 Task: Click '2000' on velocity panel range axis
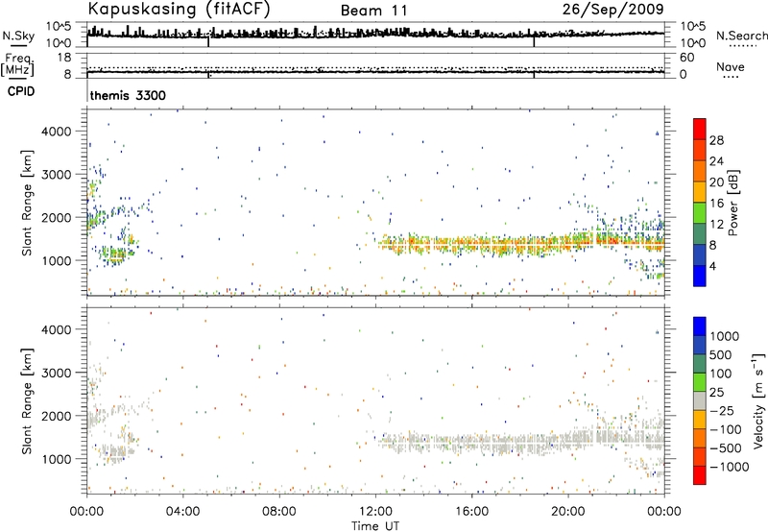coord(57,416)
